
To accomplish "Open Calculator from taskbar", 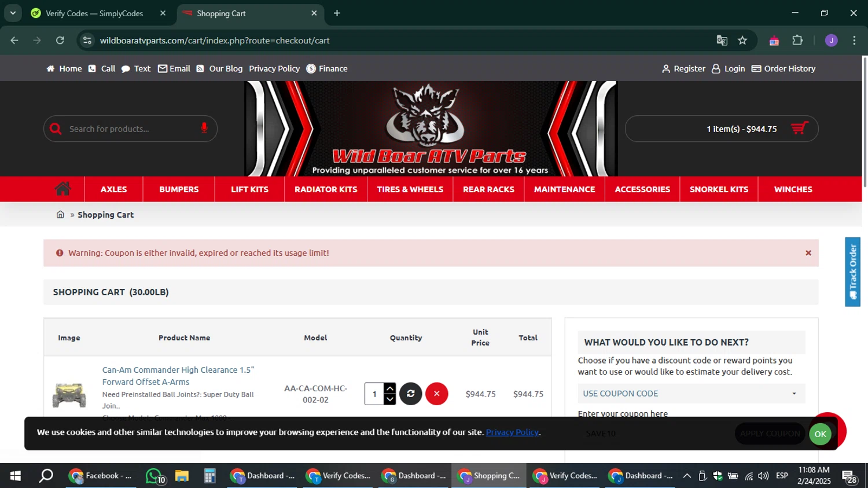I will [x=209, y=476].
